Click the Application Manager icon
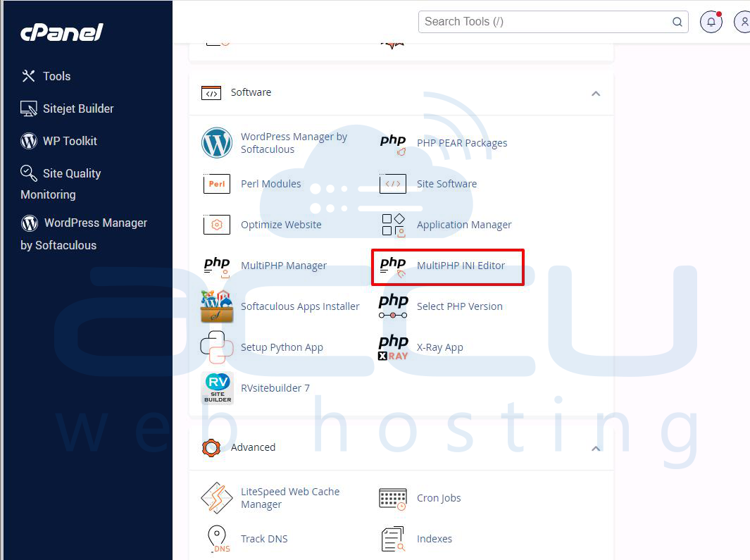This screenshot has width=750, height=560. (x=393, y=225)
